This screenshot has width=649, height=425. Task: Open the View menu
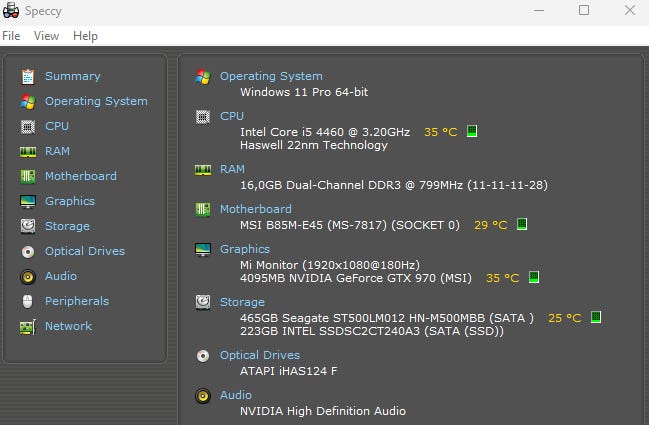pyautogui.click(x=46, y=36)
